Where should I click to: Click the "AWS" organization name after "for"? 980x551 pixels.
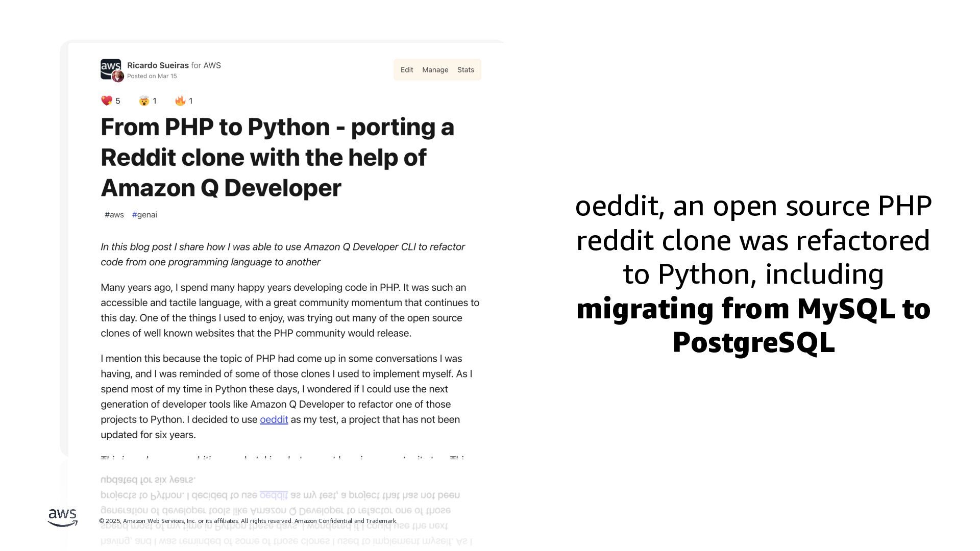[x=212, y=65]
